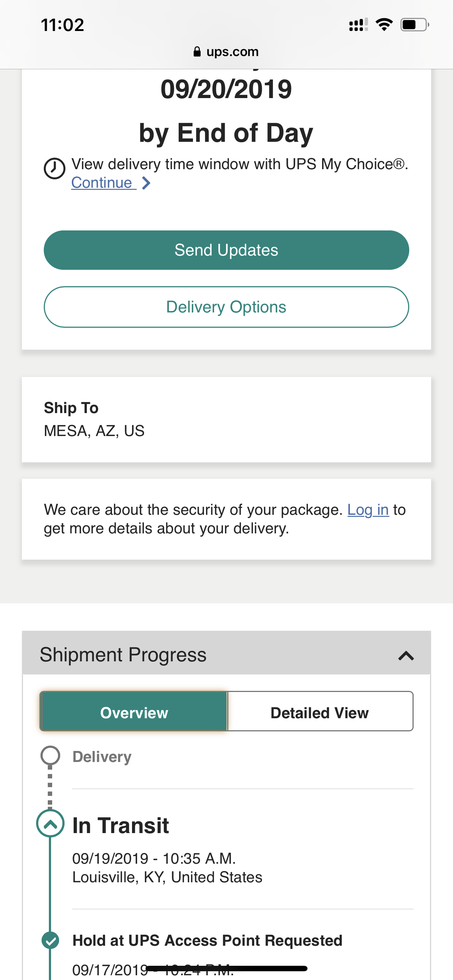
Task: Tap the green checkmark for Hold at UPS Access Point
Action: 50,940
